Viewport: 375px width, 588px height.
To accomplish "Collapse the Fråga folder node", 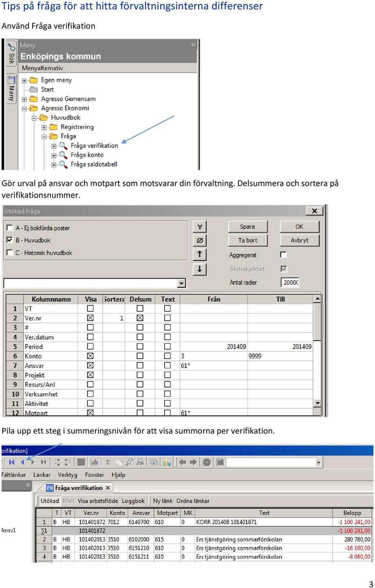I will [x=44, y=137].
